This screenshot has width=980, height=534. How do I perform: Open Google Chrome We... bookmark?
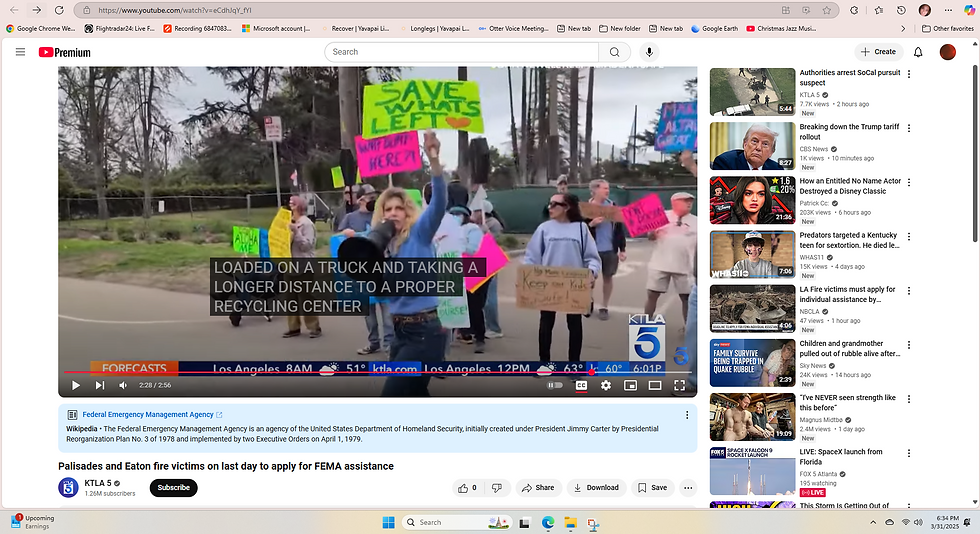[41, 28]
